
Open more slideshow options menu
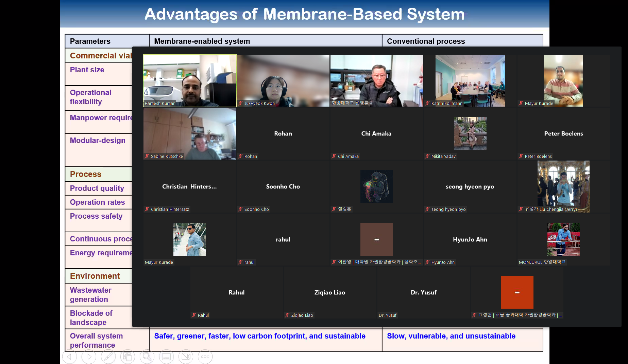coord(205,357)
